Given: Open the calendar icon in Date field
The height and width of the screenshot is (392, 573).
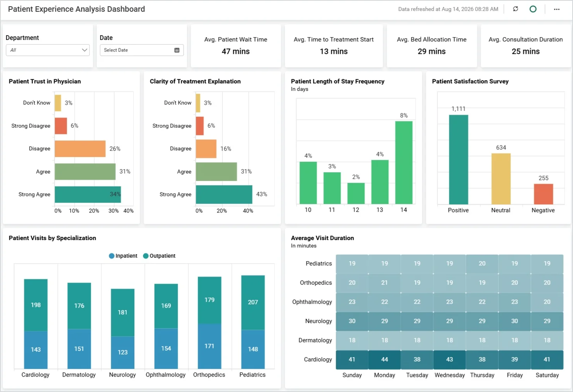Looking at the screenshot, I should 177,50.
